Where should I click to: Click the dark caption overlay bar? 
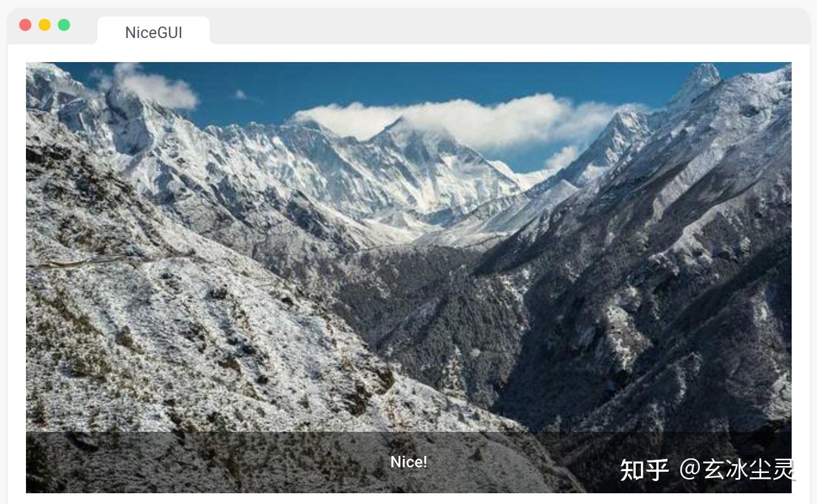(408, 462)
